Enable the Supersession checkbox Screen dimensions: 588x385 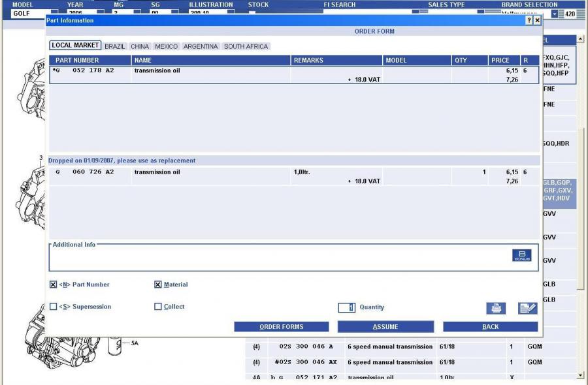click(54, 307)
